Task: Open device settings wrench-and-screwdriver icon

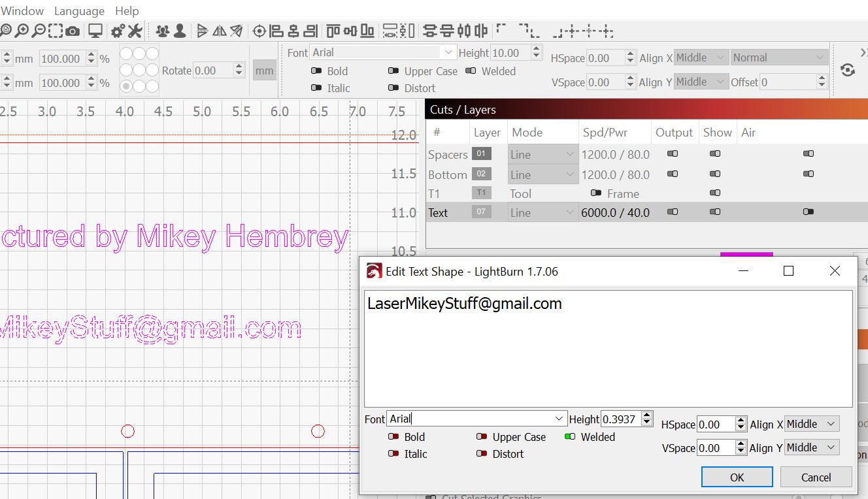Action: 135,31
